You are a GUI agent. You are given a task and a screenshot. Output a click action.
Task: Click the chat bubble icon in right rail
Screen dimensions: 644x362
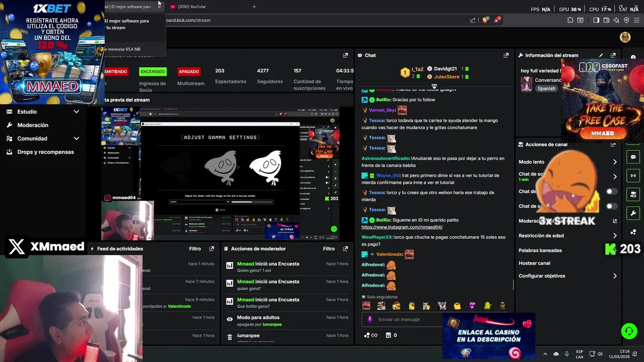click(x=633, y=157)
